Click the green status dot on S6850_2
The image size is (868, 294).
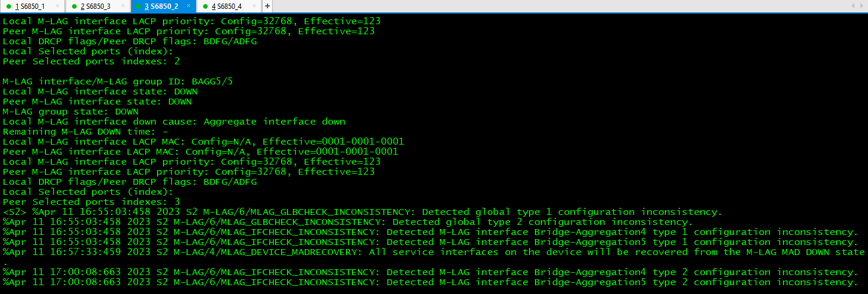pyautogui.click(x=139, y=6)
